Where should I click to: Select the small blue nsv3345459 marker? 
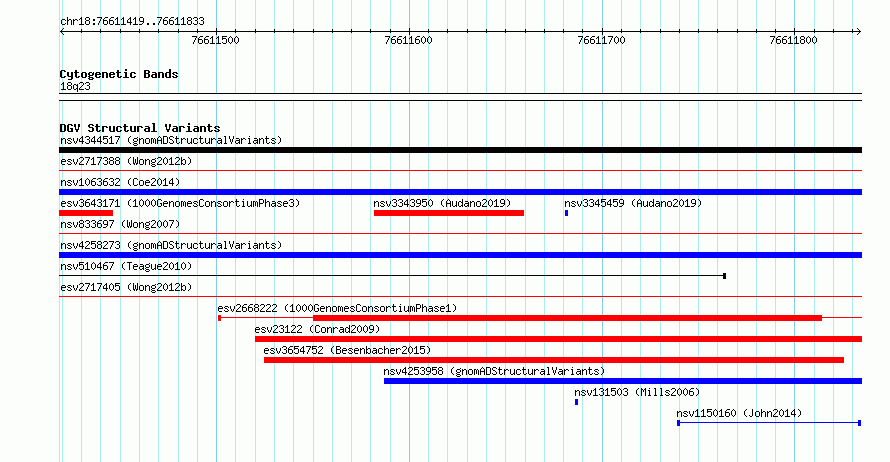(x=566, y=213)
